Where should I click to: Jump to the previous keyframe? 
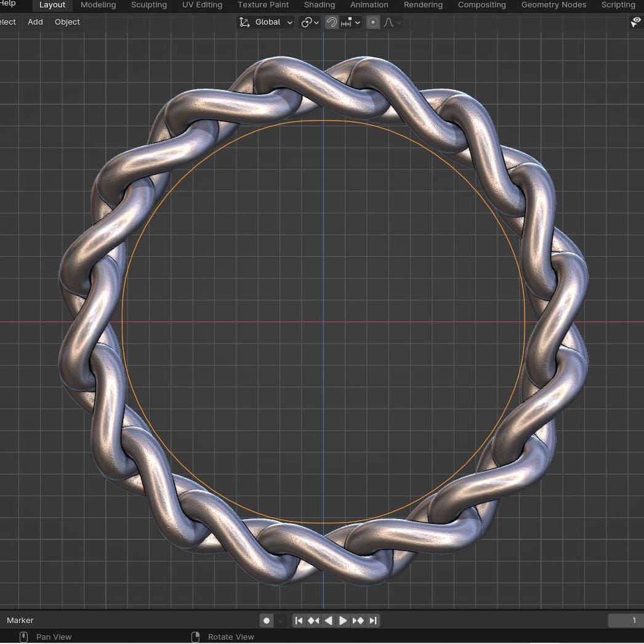313,621
